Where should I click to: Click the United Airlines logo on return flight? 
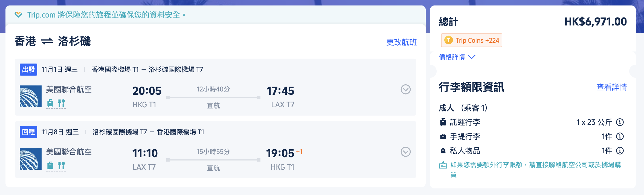click(31, 159)
